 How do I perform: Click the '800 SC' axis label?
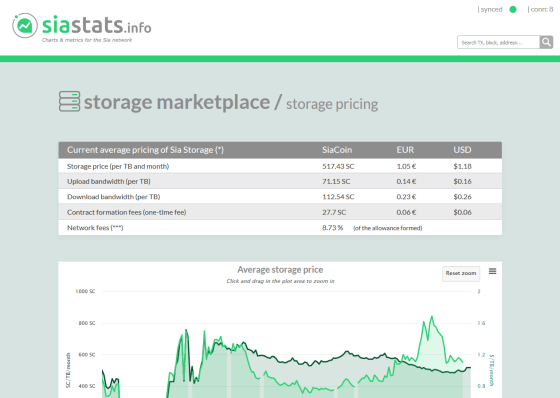[87, 323]
